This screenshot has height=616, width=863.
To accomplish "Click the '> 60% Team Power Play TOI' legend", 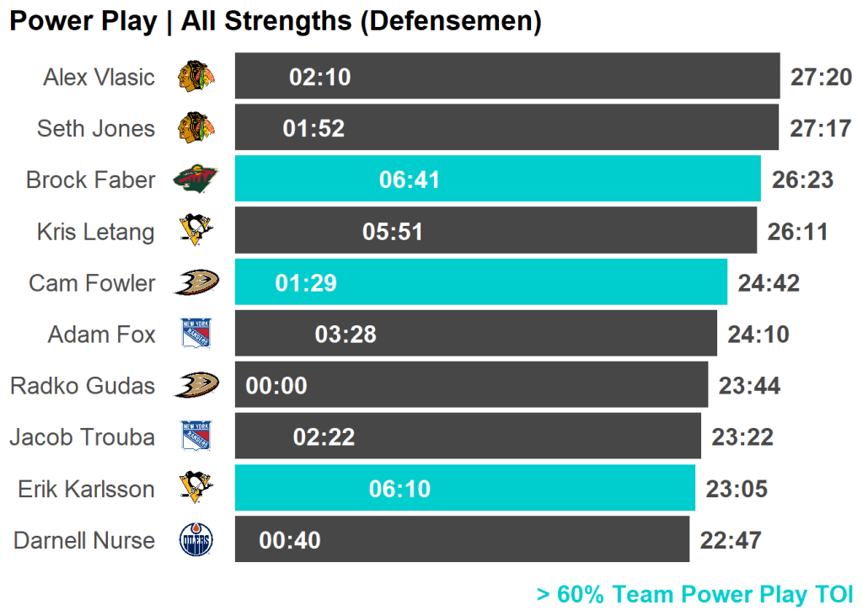I will (x=694, y=594).
